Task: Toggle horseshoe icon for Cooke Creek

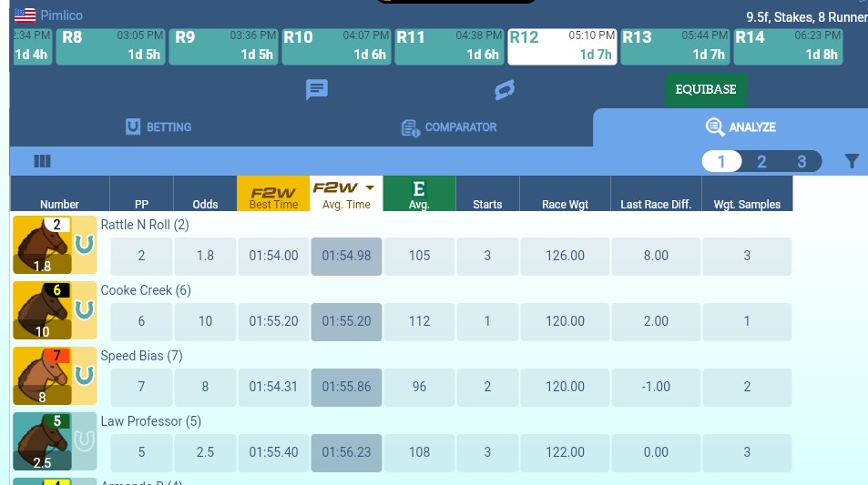Action: (x=84, y=309)
